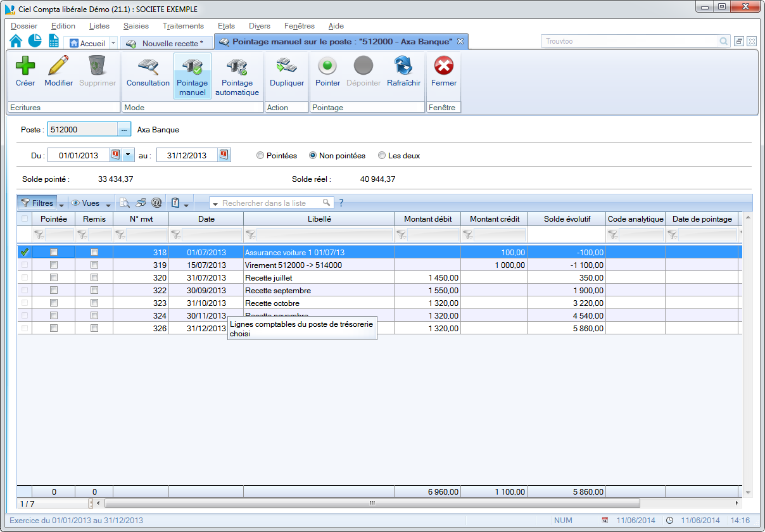Refresh the list with Rafraîchir
This screenshot has height=532, width=765.
(x=403, y=66)
